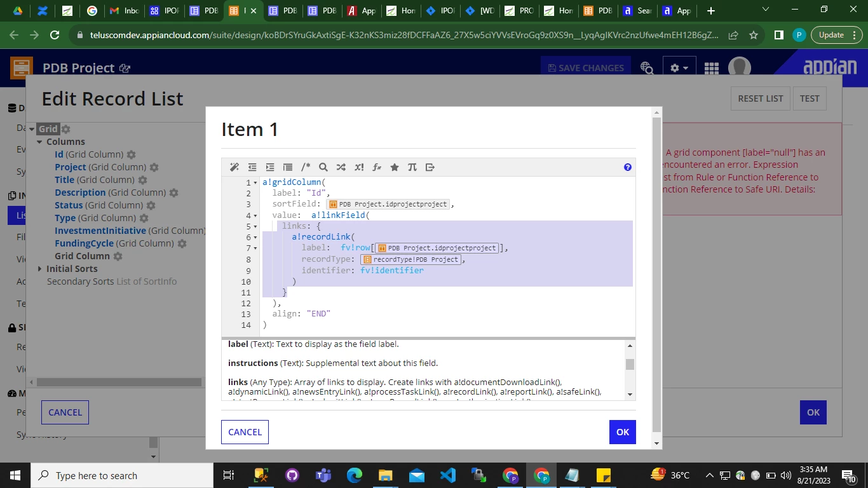Open Visual Studio Code from taskbar
The height and width of the screenshot is (488, 868).
[448, 475]
